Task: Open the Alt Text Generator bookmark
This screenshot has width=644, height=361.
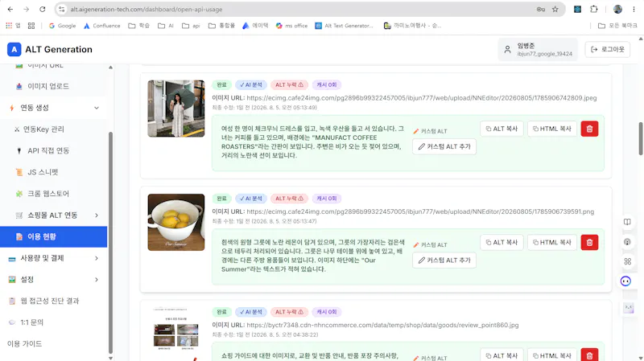Action: point(345,26)
